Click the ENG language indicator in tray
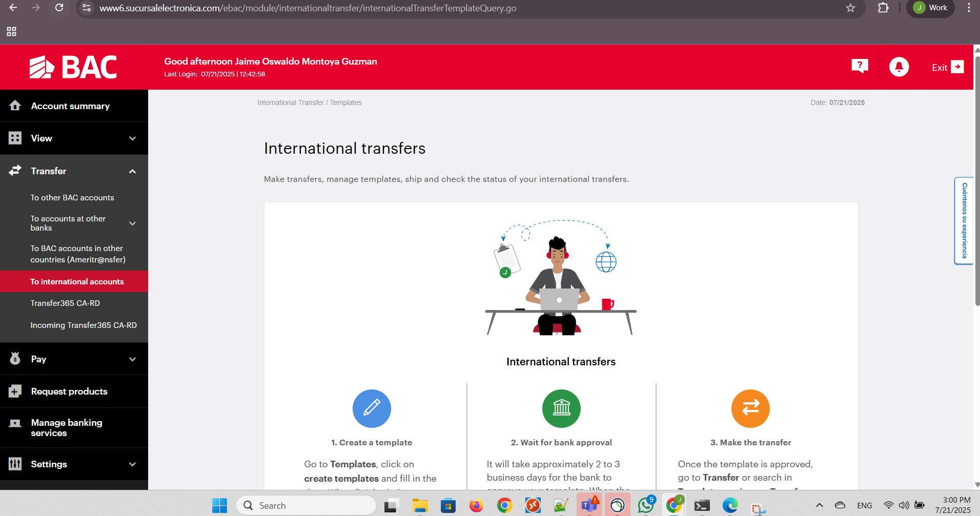980x516 pixels. pyautogui.click(x=864, y=506)
